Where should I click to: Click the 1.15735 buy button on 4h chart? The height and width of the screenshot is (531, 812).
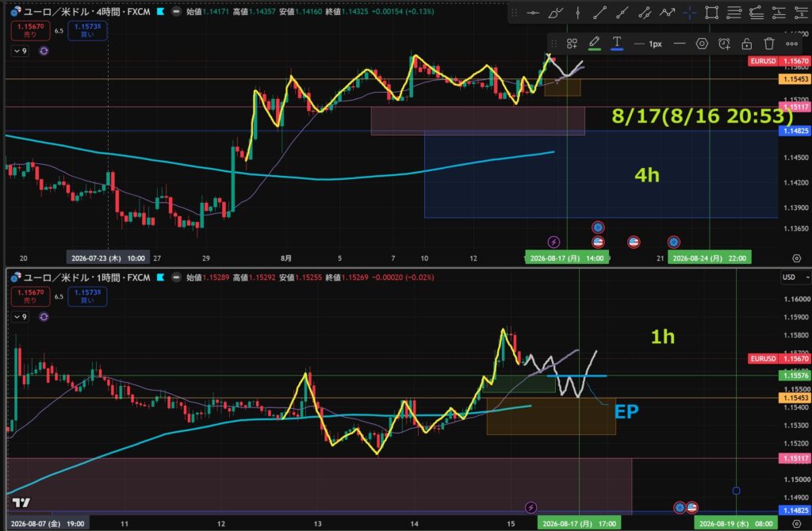pyautogui.click(x=87, y=31)
